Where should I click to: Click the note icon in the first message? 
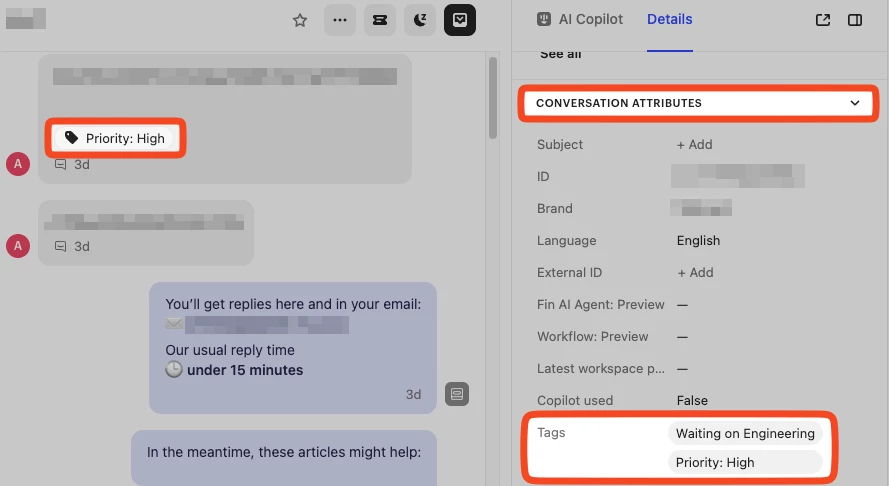click(x=60, y=164)
